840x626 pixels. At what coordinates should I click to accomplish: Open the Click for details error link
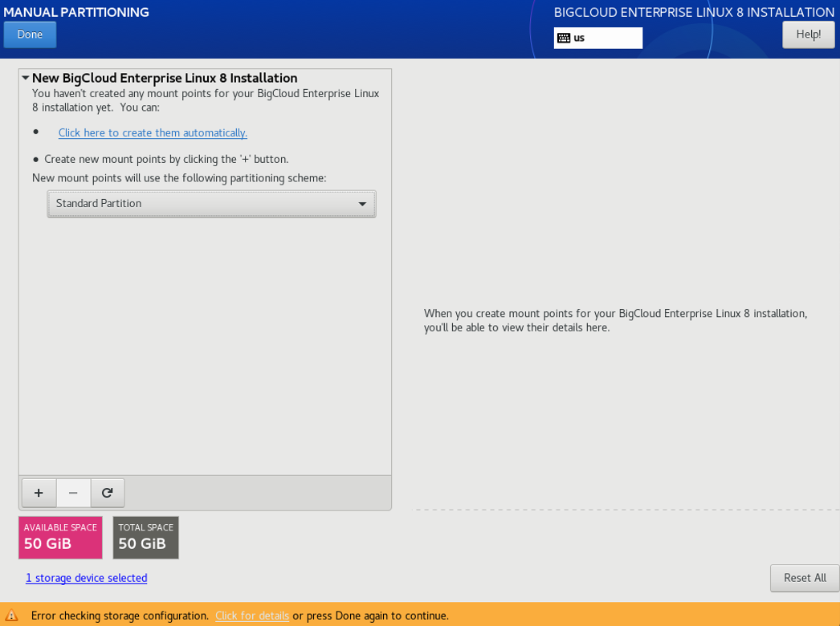pyautogui.click(x=252, y=616)
